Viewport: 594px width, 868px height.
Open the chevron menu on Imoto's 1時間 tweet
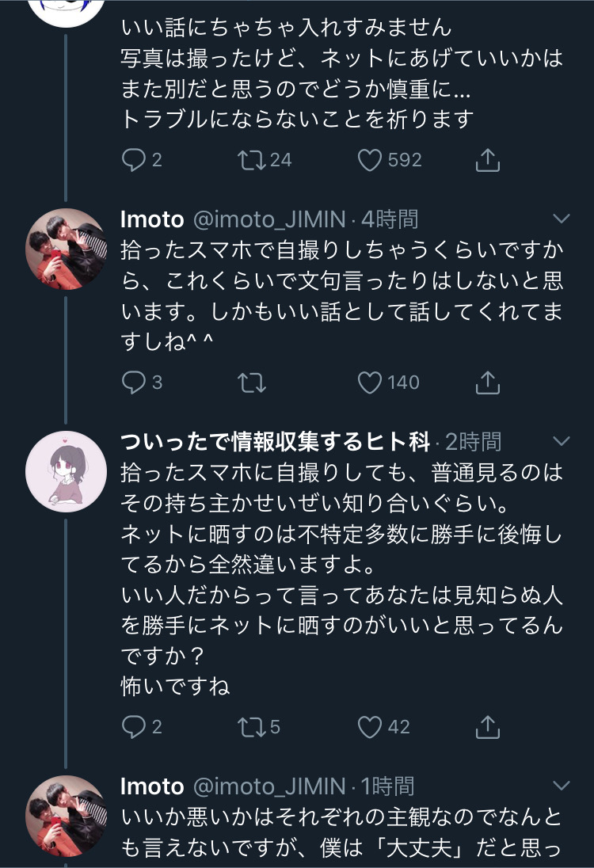tap(561, 786)
